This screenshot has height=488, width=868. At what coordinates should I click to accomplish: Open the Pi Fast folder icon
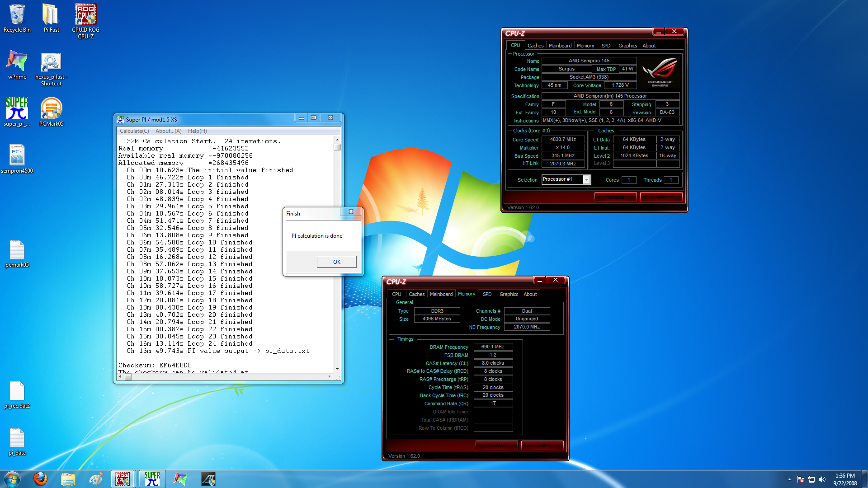pos(51,18)
